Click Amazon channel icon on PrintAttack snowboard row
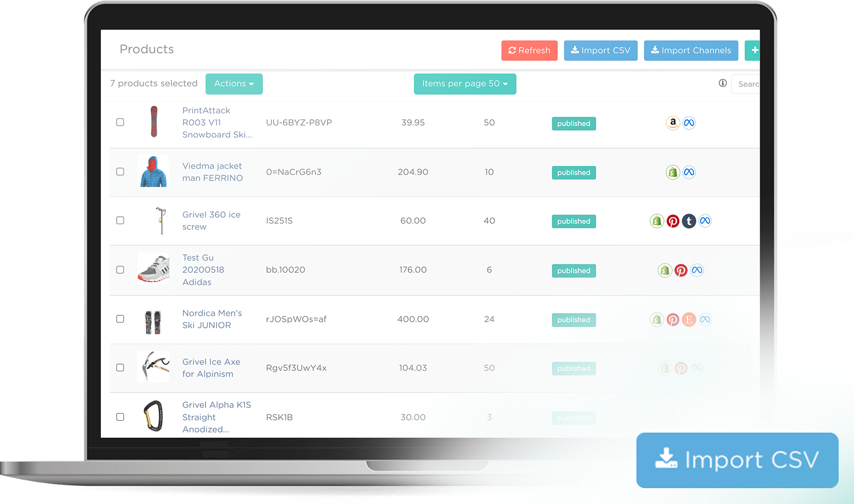Image resolution: width=854 pixels, height=504 pixels. (672, 123)
